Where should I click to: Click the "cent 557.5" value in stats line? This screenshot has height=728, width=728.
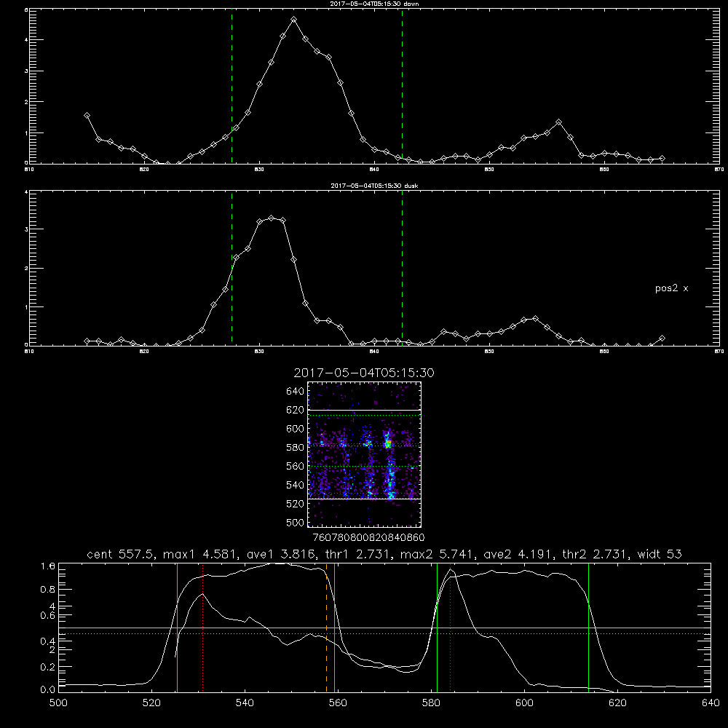click(x=122, y=554)
